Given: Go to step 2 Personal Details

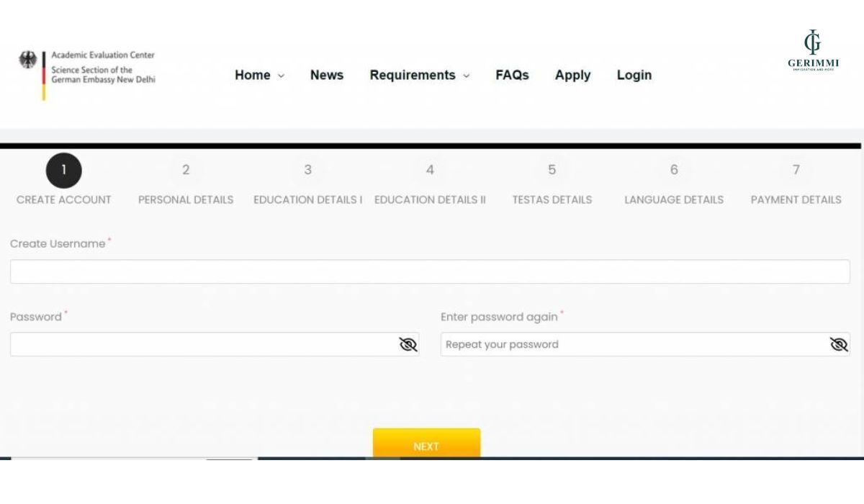Looking at the screenshot, I should pos(186,171).
